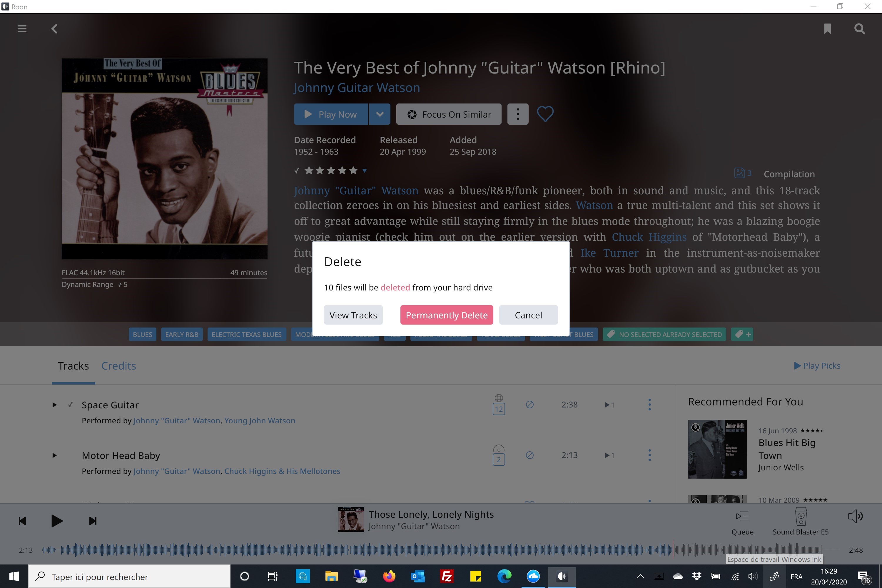Go back with the arrow icon
882x588 pixels.
click(x=54, y=29)
